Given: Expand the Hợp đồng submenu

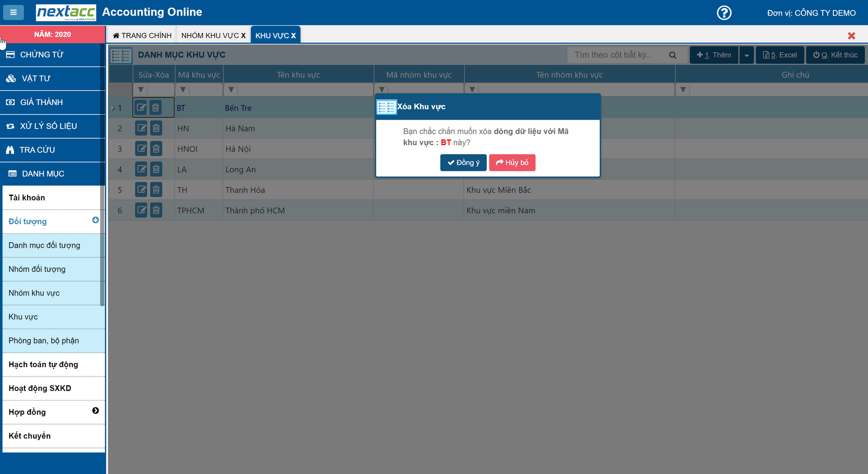Looking at the screenshot, I should [95, 411].
